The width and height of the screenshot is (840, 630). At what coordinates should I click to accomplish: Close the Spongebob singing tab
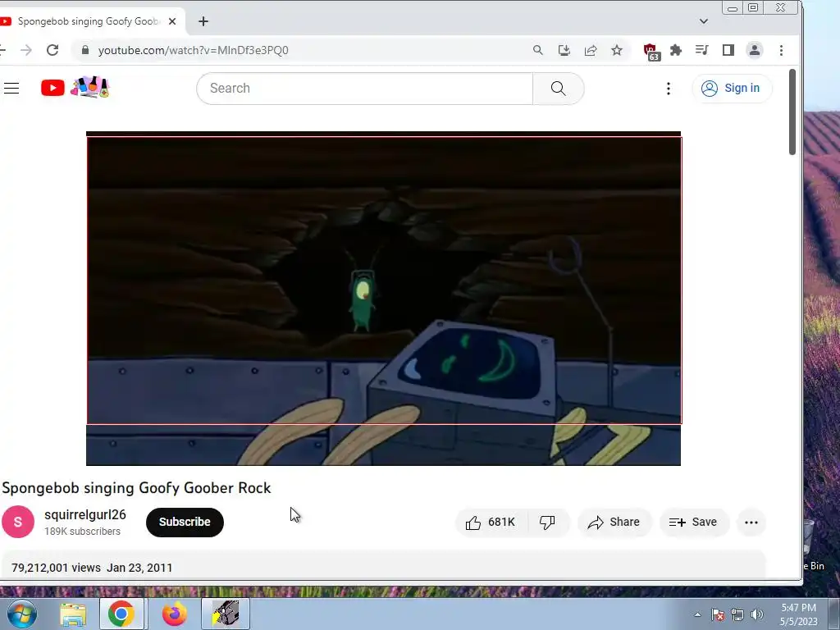(x=172, y=21)
